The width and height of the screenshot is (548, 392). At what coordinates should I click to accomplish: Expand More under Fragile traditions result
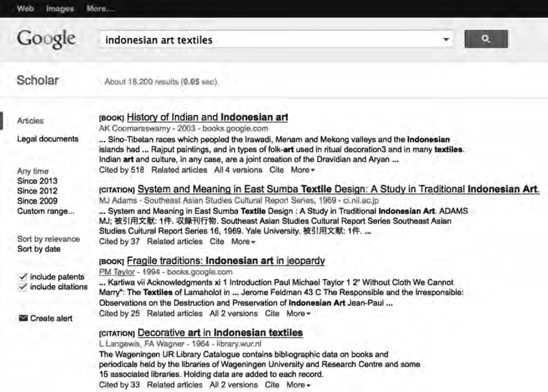[298, 313]
